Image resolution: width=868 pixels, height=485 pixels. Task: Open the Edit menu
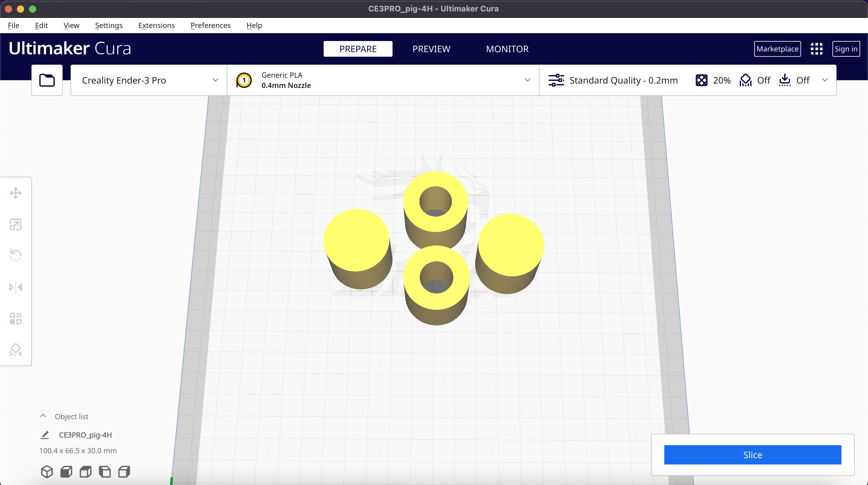tap(42, 25)
